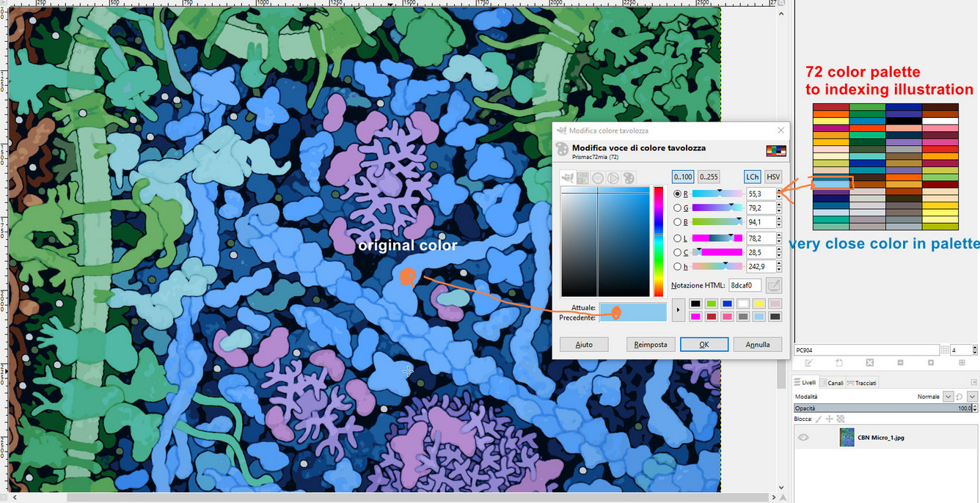Click the B value stepper arrows

(x=778, y=222)
